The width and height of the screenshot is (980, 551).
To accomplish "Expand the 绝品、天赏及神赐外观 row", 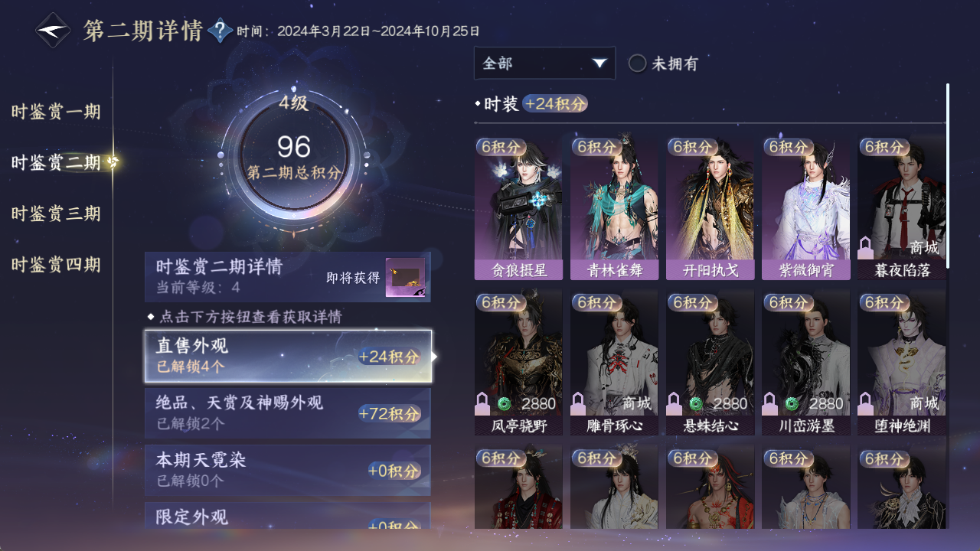I will pyautogui.click(x=288, y=413).
